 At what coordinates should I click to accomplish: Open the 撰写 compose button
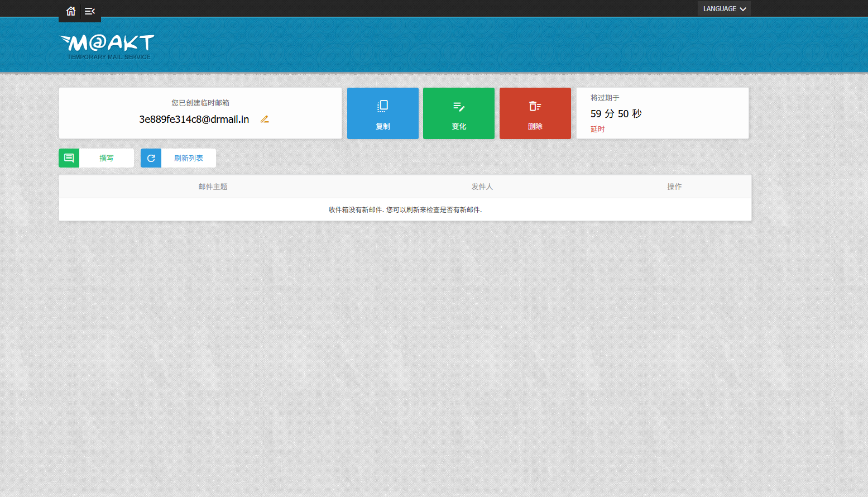[x=107, y=158]
